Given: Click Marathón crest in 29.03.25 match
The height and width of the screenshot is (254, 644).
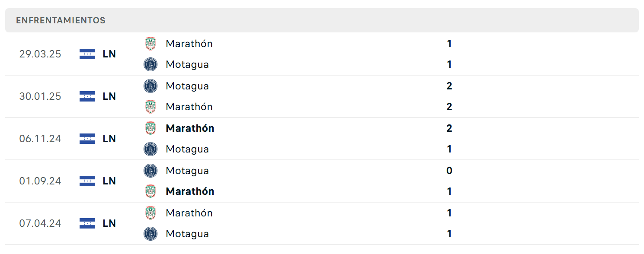Looking at the screenshot, I should pyautogui.click(x=151, y=44).
